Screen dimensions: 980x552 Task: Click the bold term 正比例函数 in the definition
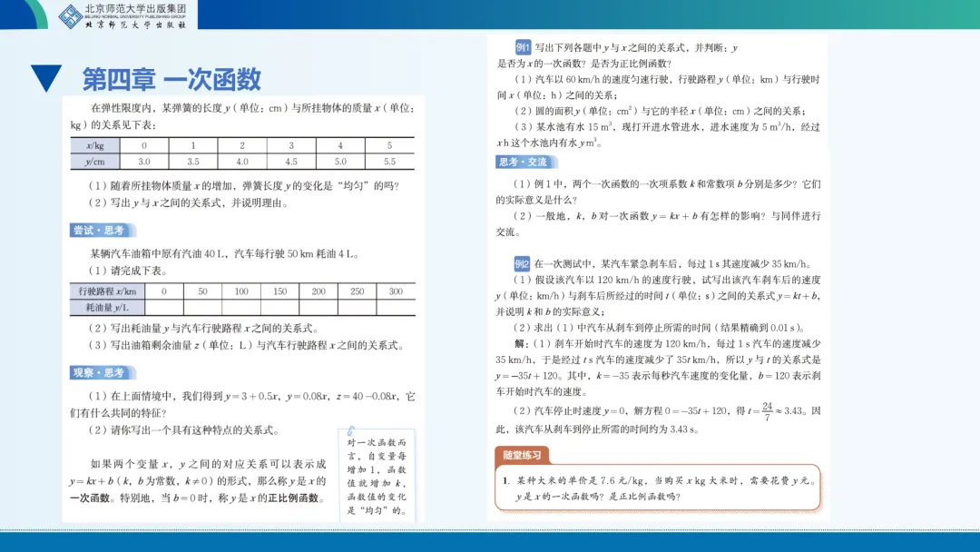click(x=293, y=498)
